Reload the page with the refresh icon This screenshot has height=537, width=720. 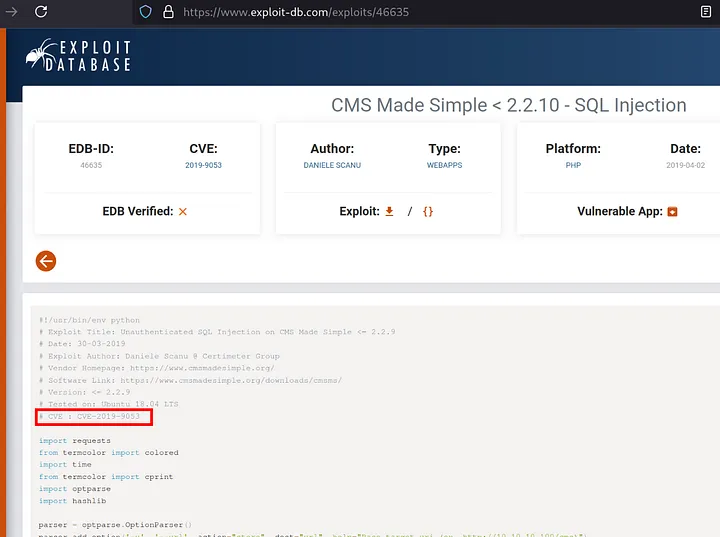coord(41,11)
